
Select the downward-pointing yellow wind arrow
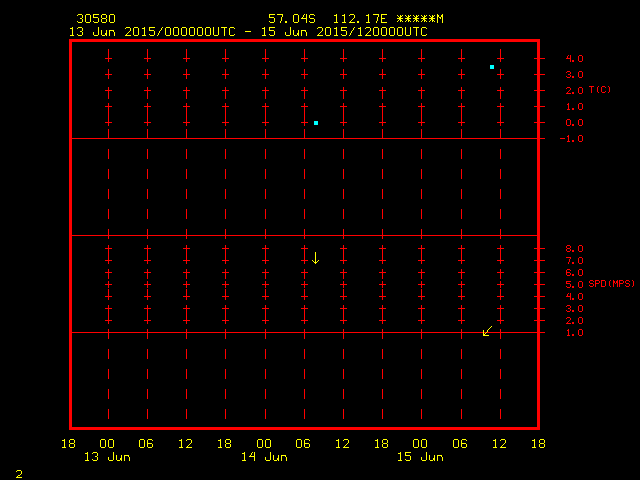pyautogui.click(x=316, y=258)
